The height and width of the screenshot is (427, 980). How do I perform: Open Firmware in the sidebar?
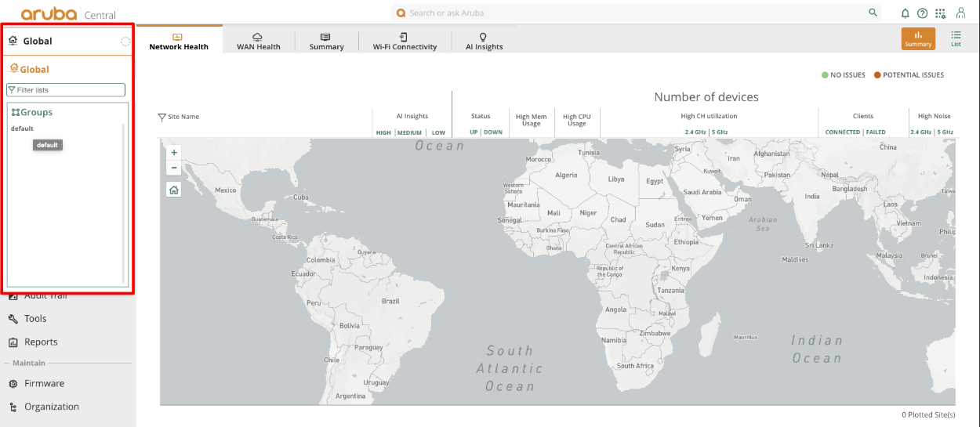pyautogui.click(x=44, y=383)
